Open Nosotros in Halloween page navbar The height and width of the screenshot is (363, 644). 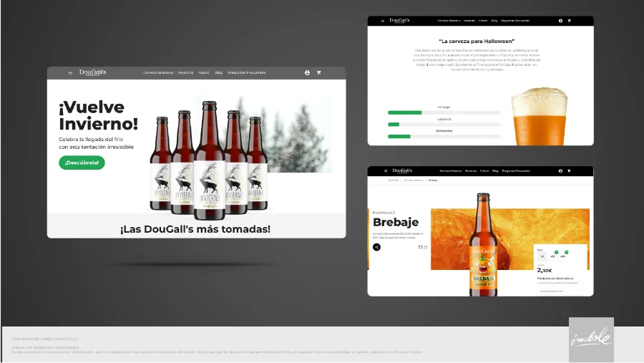pos(469,21)
